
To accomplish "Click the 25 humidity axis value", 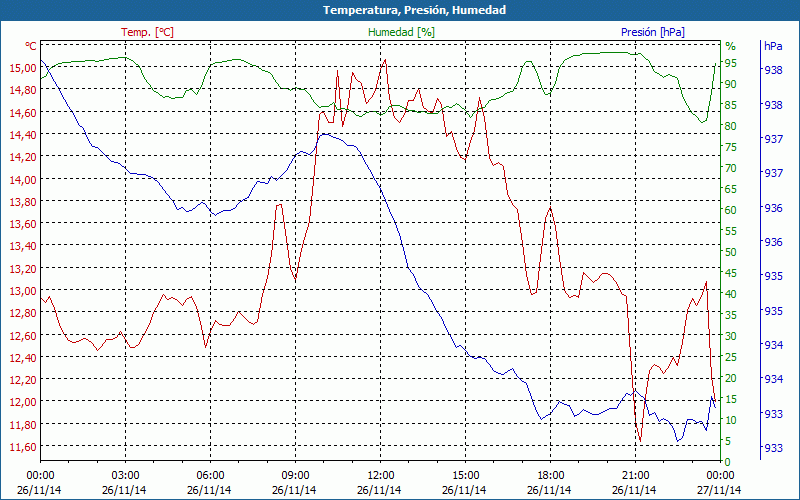I will pos(731,357).
